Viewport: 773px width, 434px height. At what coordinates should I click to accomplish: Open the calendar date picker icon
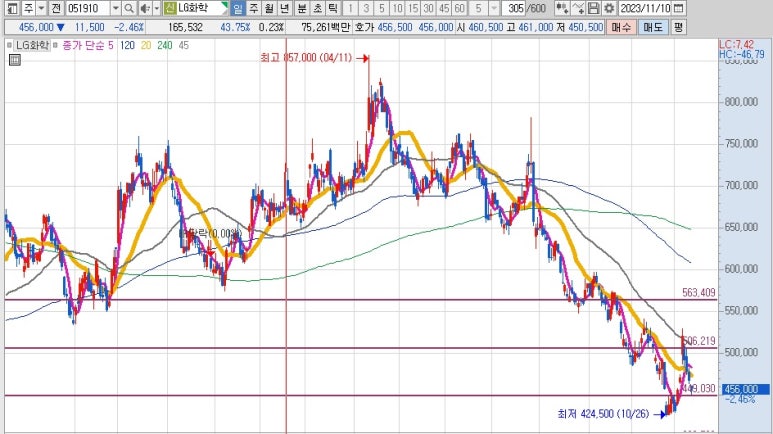(679, 8)
